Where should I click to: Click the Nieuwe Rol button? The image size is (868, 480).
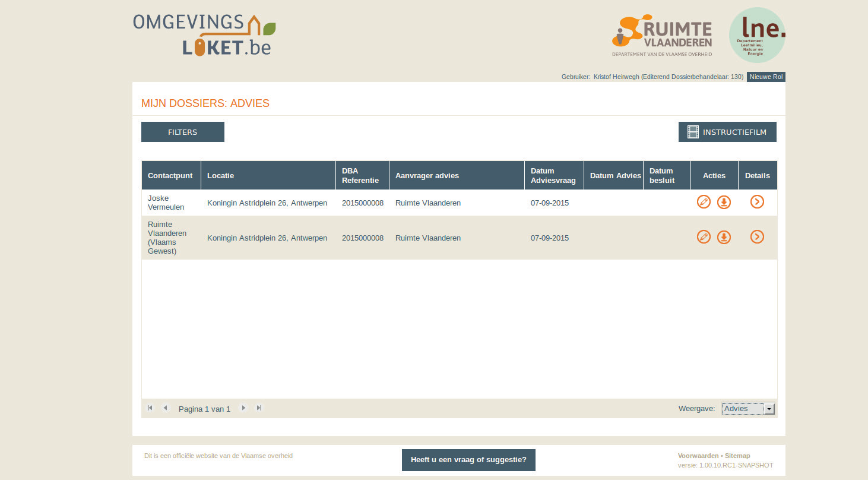click(x=766, y=77)
